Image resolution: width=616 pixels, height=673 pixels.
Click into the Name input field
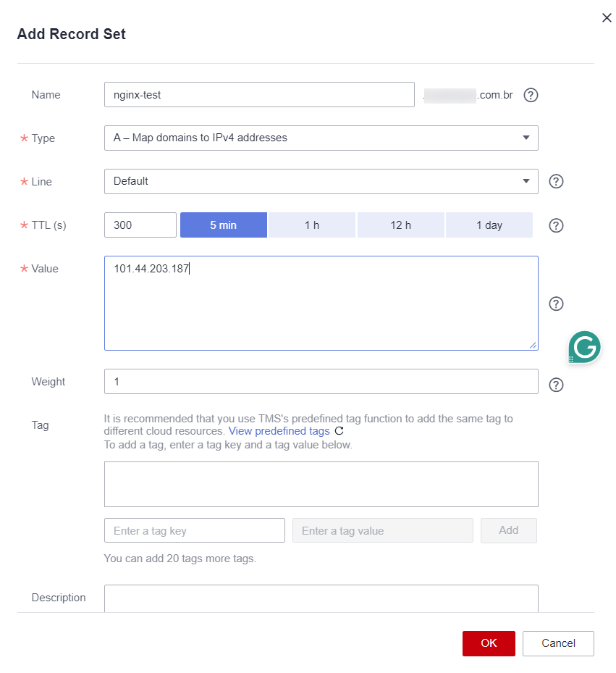[258, 94]
